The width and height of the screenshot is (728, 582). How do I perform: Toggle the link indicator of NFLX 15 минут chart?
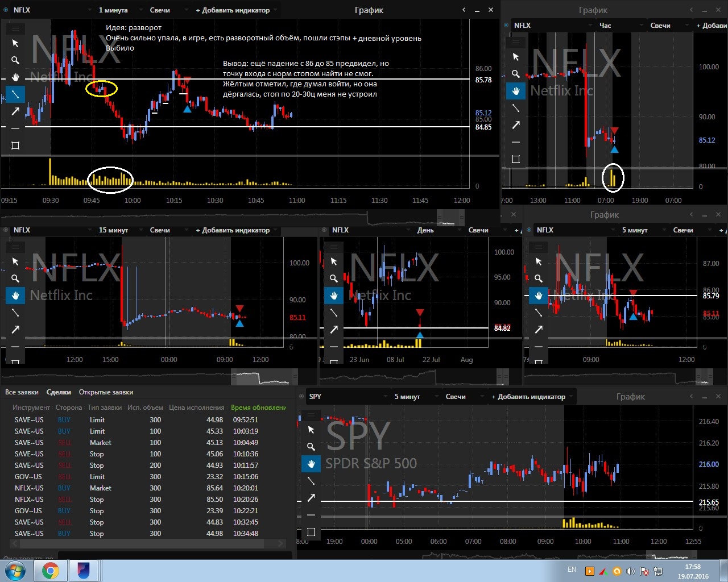(x=6, y=230)
